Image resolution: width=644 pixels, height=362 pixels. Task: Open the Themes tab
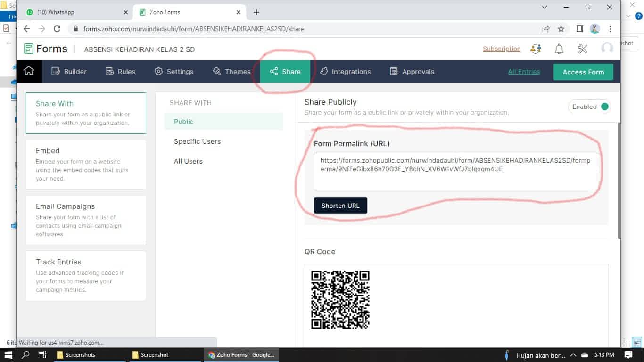[x=231, y=72]
